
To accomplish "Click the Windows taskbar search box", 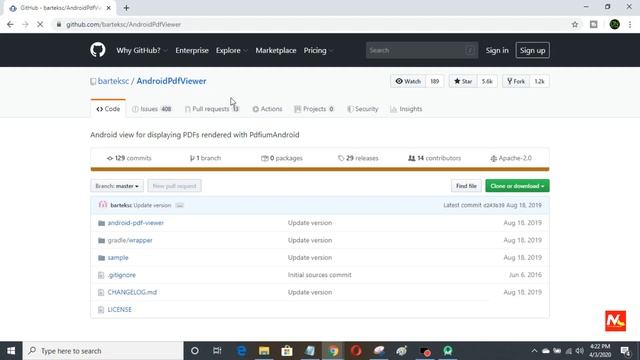I will pyautogui.click(x=103, y=351).
